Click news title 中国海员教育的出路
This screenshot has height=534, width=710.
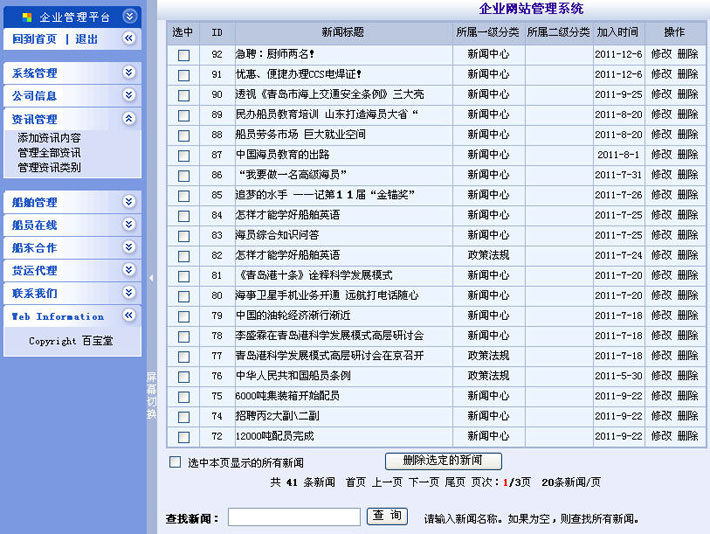tap(283, 155)
